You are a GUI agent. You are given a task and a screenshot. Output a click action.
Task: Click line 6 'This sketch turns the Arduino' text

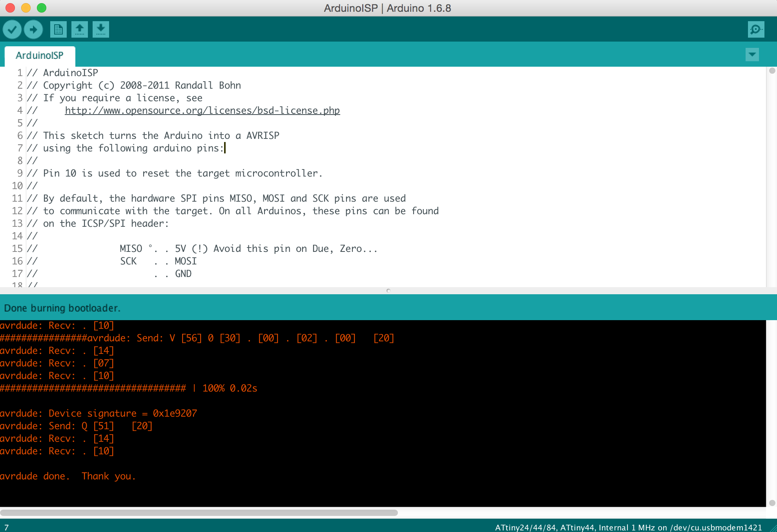tap(153, 136)
